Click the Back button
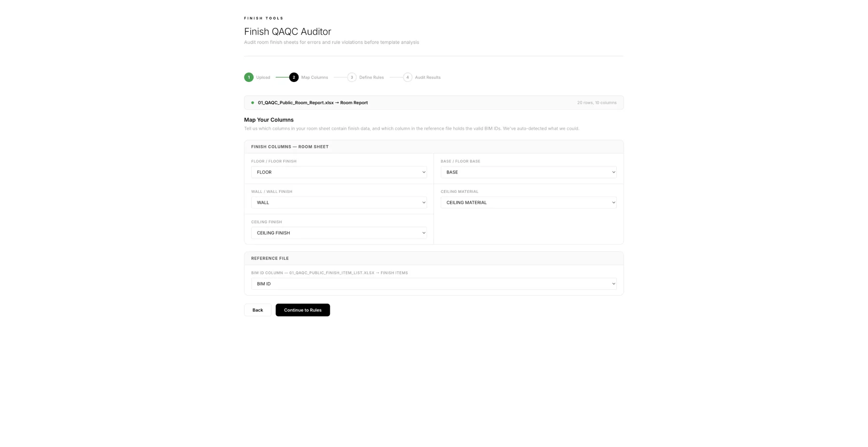 point(258,310)
